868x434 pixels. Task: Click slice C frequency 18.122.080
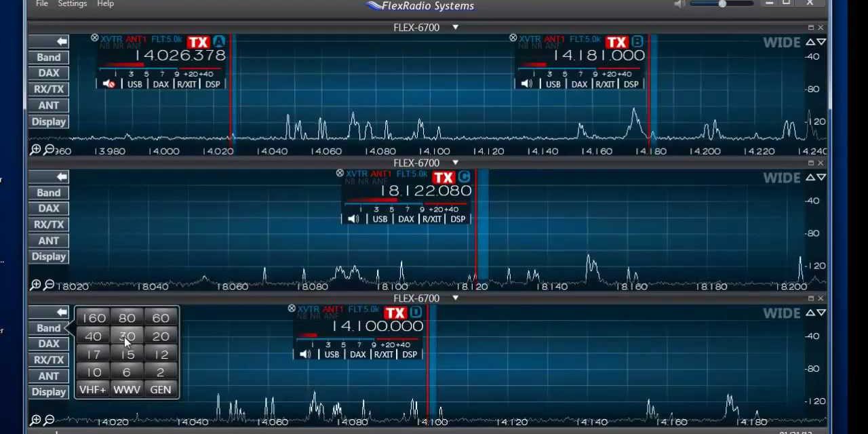point(426,192)
